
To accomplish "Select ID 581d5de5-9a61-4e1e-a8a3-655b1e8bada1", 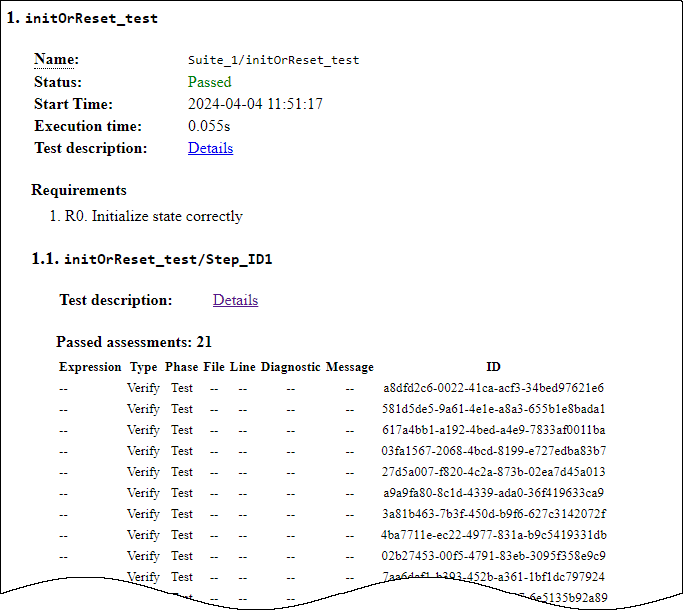I will (x=494, y=409).
